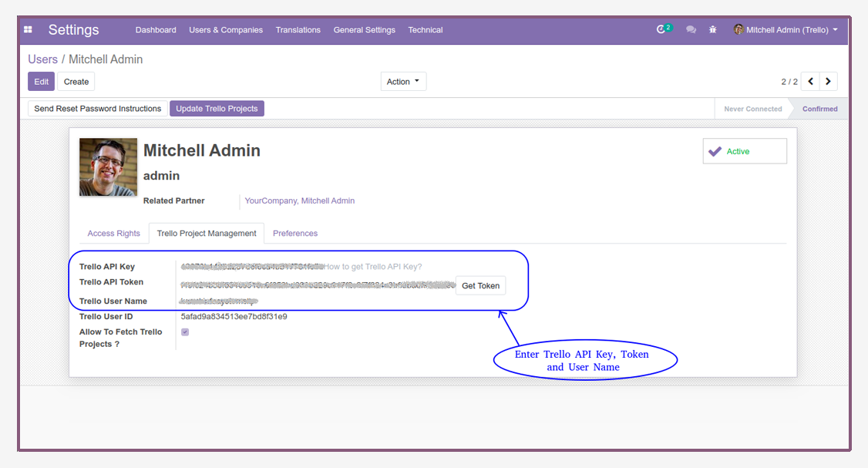Open the debug bug icon
This screenshot has height=468, width=868.
713,30
